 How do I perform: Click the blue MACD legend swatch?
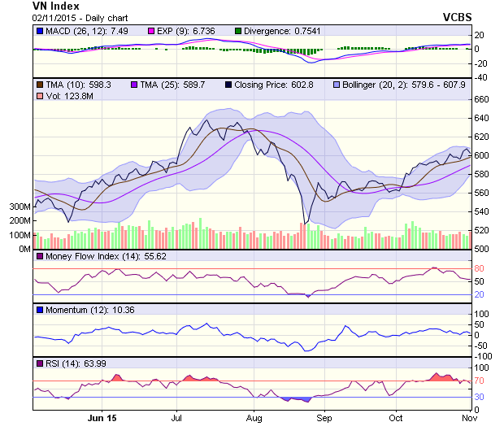point(39,31)
